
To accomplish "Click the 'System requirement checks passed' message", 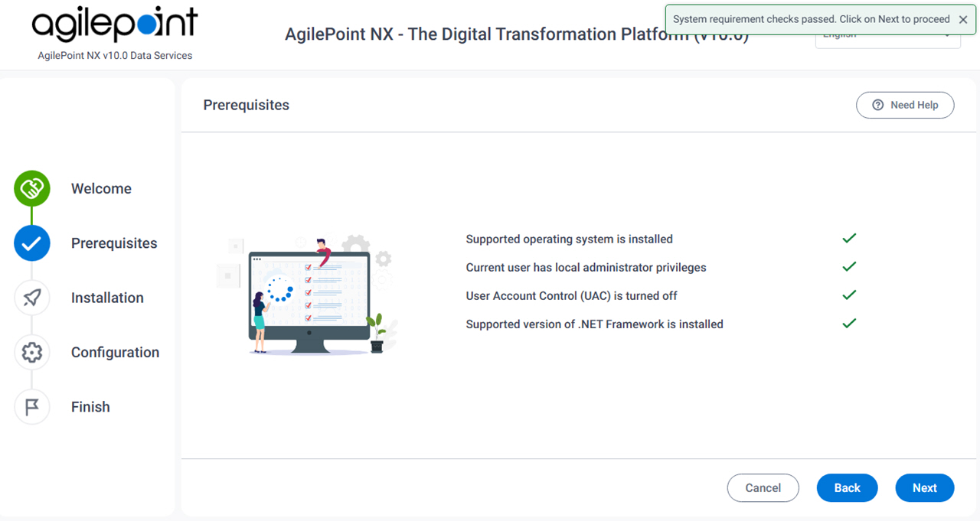I will tap(812, 20).
